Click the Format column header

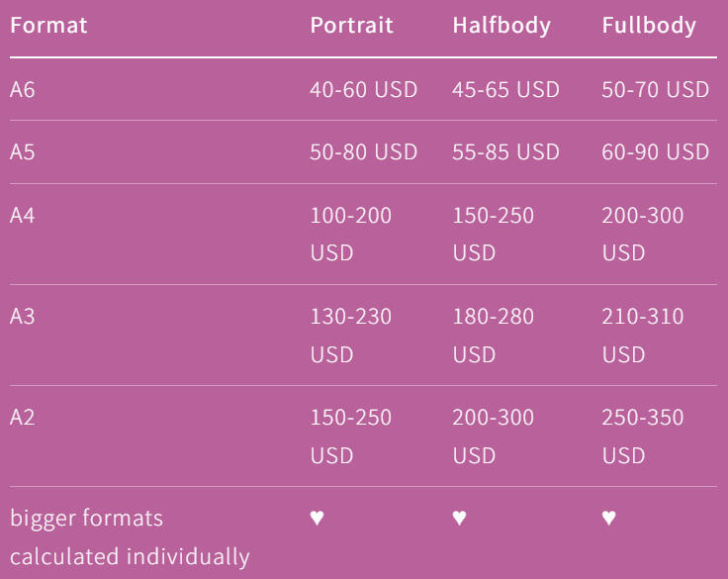click(48, 25)
